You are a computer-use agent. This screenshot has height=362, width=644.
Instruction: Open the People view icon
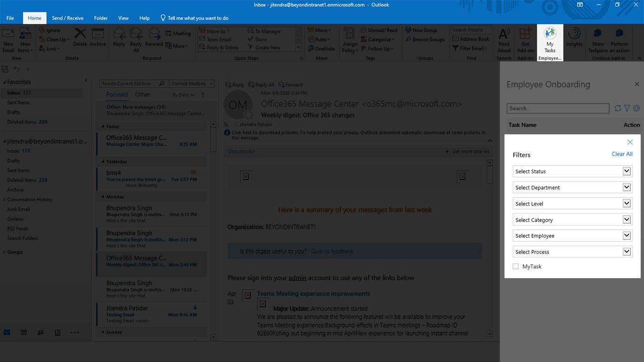click(x=41, y=332)
